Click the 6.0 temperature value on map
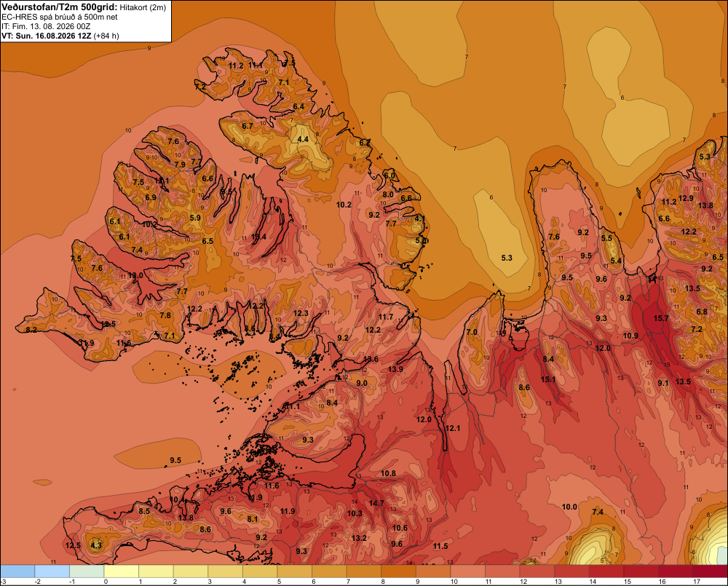The height and width of the screenshot is (586, 728). pos(389,175)
